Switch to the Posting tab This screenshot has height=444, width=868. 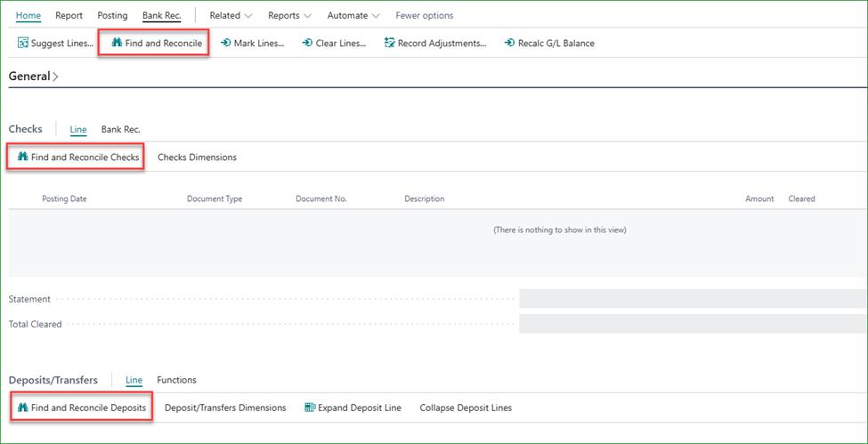click(x=112, y=15)
